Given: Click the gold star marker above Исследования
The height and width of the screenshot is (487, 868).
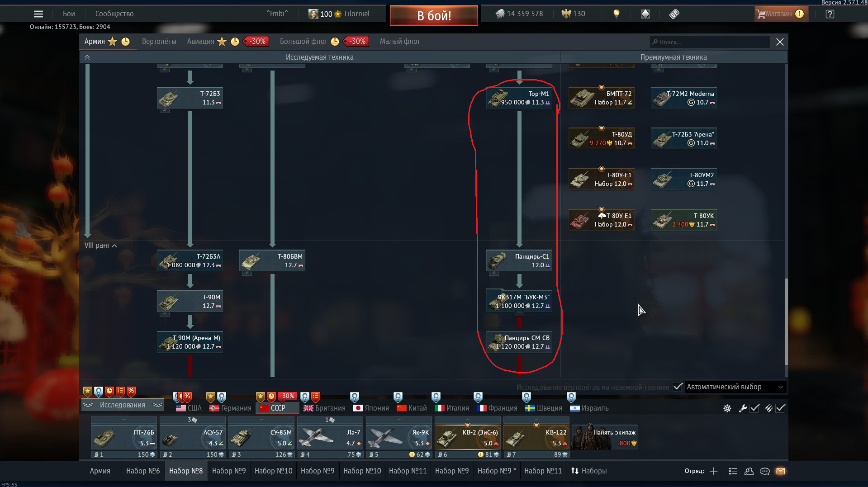Looking at the screenshot, I should coord(88,391).
